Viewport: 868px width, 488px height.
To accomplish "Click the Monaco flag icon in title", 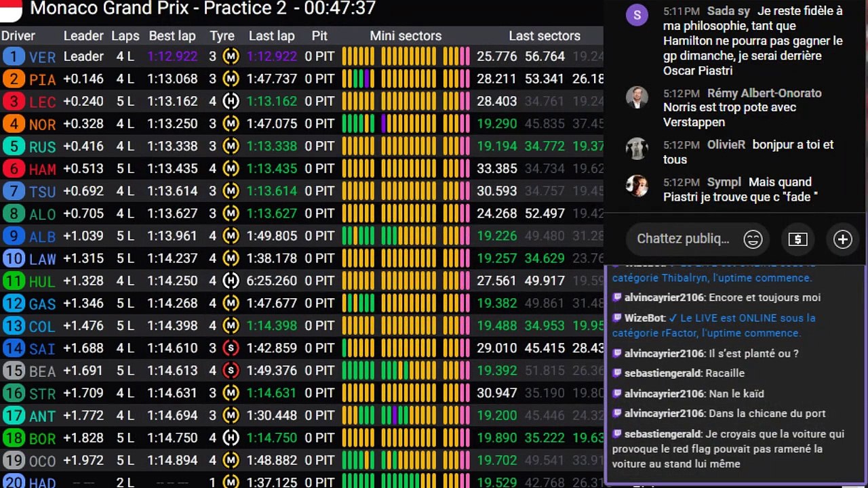I will pyautogui.click(x=11, y=8).
